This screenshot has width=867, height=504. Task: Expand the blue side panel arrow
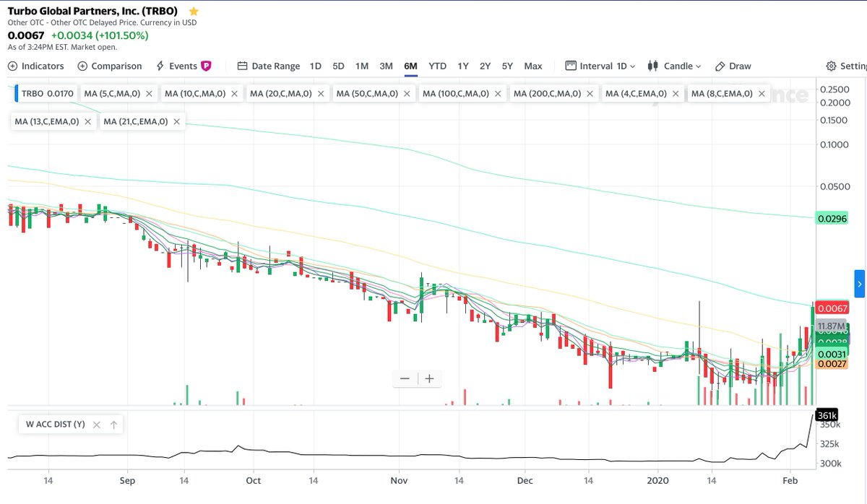859,283
